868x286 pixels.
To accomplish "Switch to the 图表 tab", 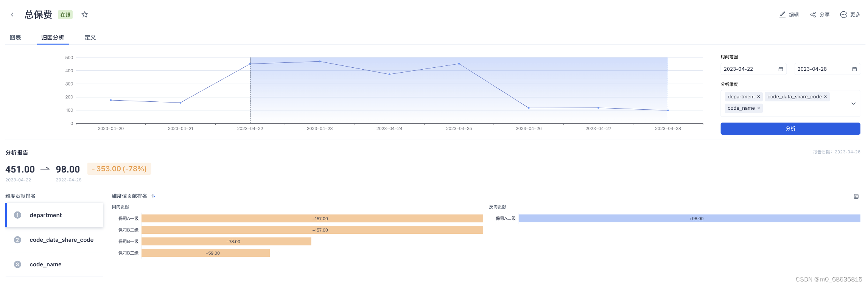I will (x=15, y=37).
